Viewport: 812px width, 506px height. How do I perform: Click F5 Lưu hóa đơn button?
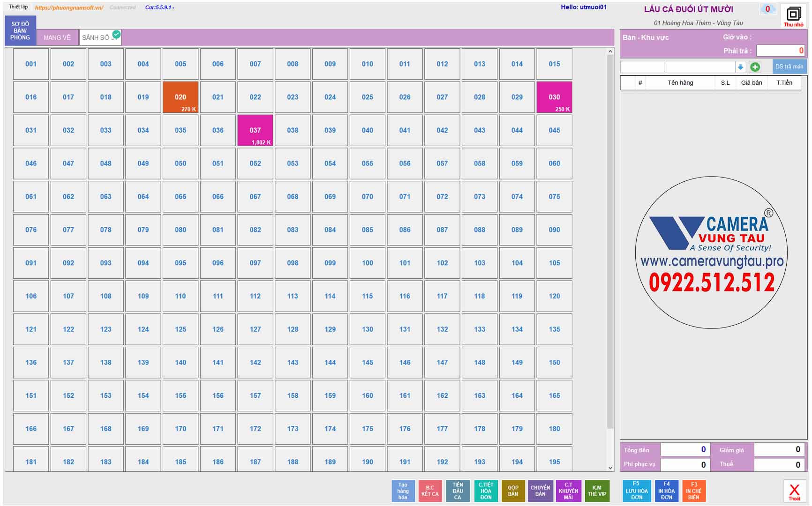[x=636, y=491]
